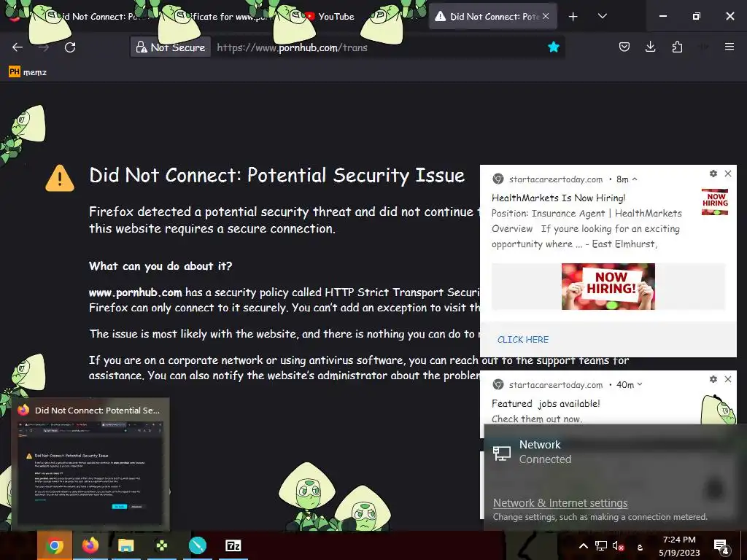Viewport: 747px width, 560px height.
Task: Reload the page with the refresh icon
Action: click(70, 47)
